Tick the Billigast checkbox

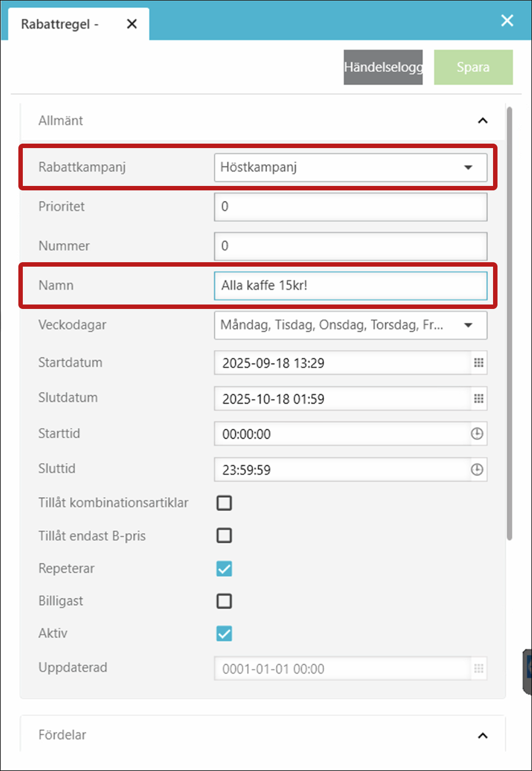[x=224, y=601]
